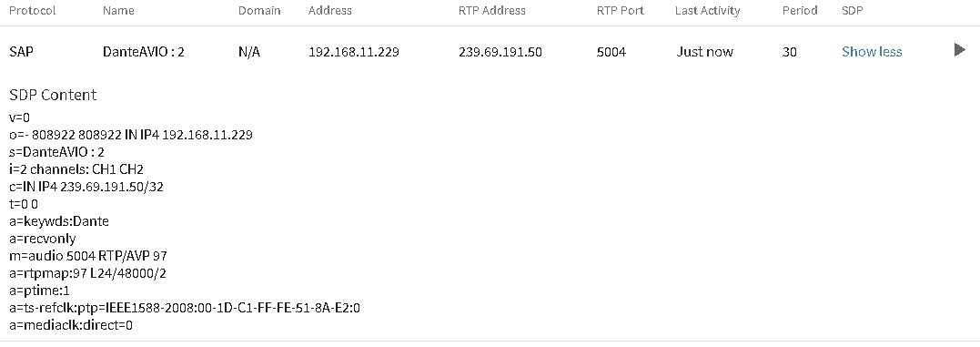Click the SDP column header

click(x=853, y=11)
